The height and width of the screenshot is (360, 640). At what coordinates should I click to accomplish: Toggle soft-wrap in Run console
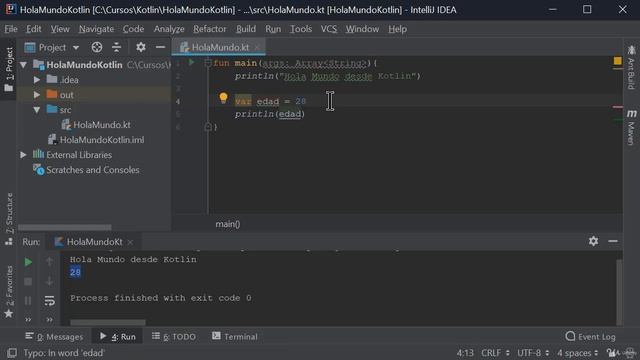pos(49,301)
